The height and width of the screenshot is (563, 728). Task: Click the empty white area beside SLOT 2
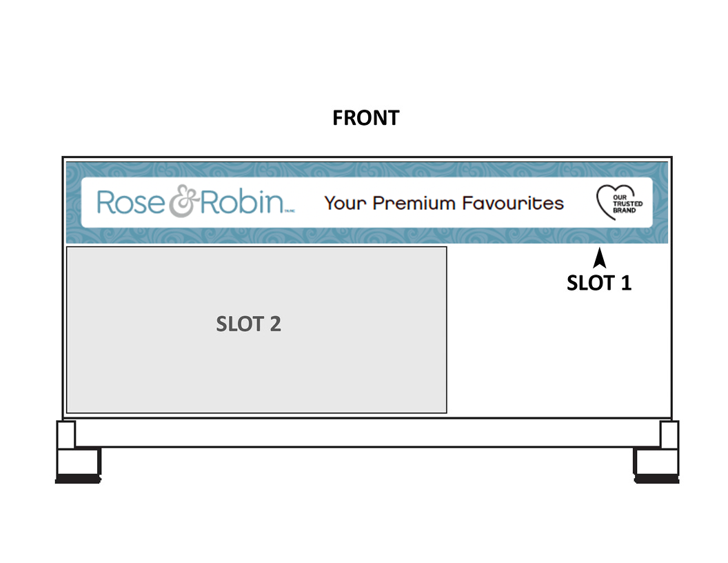[558, 352]
